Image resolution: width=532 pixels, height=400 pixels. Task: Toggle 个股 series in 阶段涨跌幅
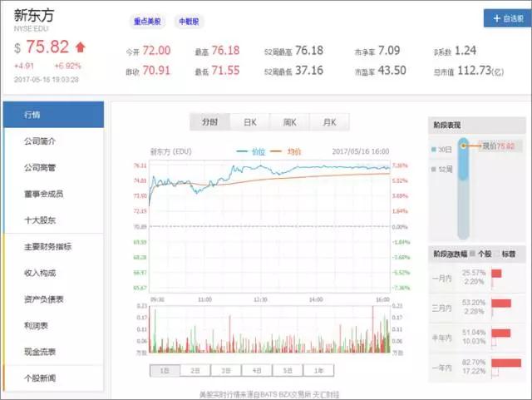click(481, 254)
